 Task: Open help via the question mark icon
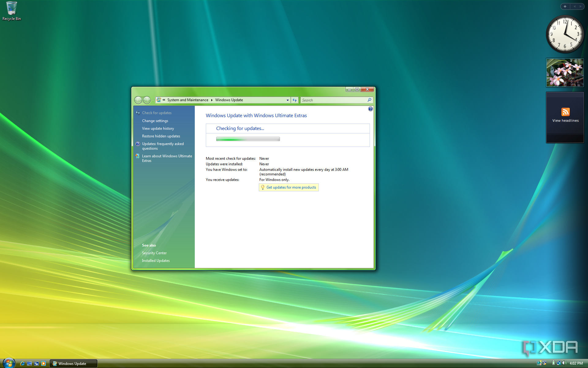pyautogui.click(x=370, y=109)
